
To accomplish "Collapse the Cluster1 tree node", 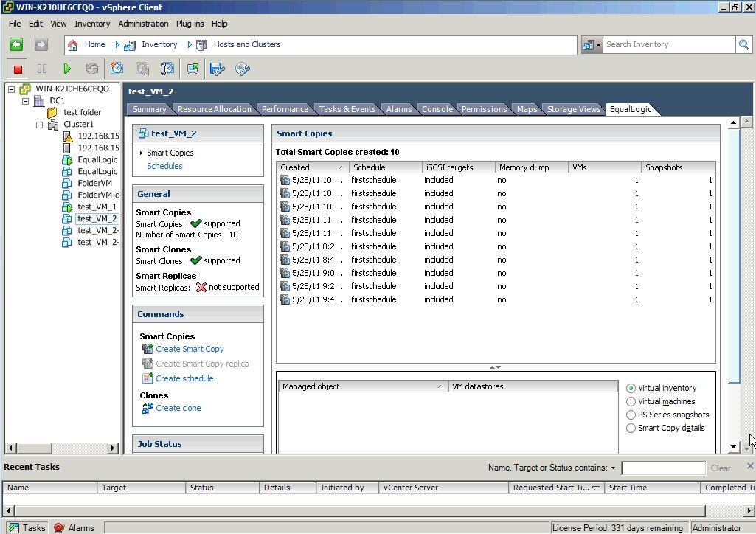I will coord(40,125).
